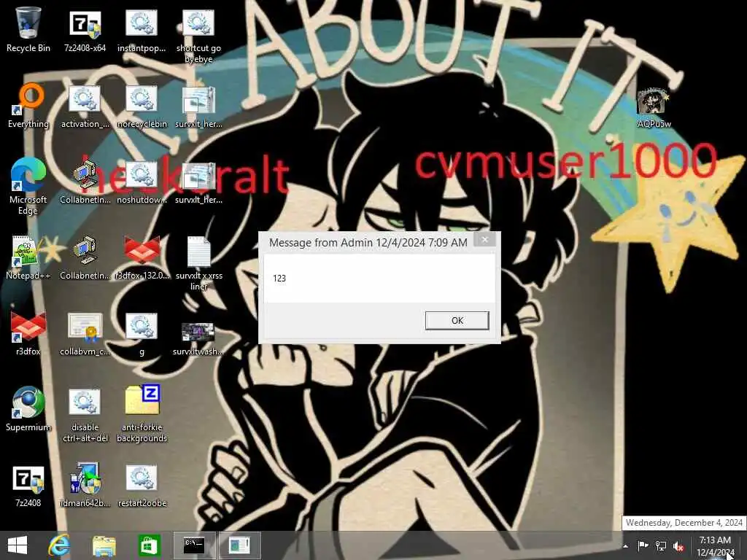Select the restart2oobe file icon
Screen dimensions: 747x560
click(142, 486)
